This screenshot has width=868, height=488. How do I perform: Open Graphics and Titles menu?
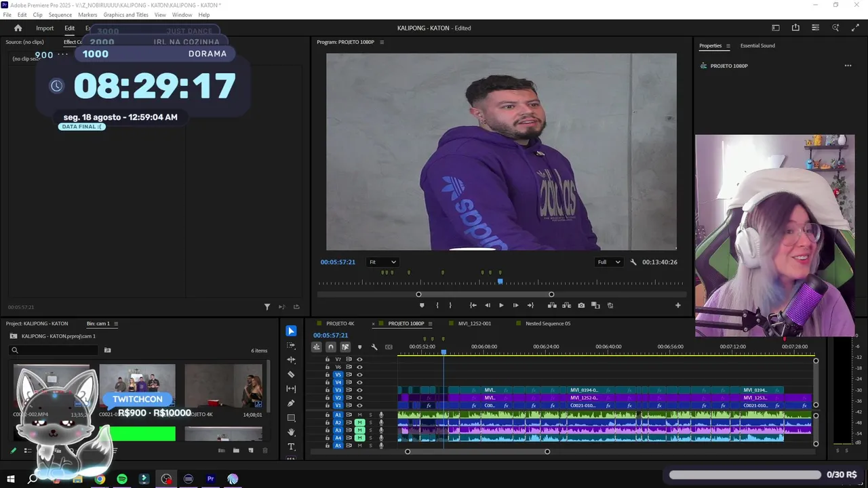point(125,15)
